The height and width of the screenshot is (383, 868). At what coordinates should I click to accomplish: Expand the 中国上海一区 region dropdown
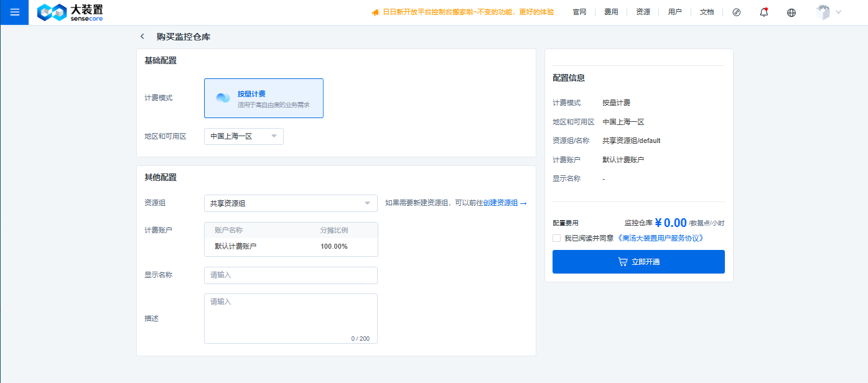[244, 136]
